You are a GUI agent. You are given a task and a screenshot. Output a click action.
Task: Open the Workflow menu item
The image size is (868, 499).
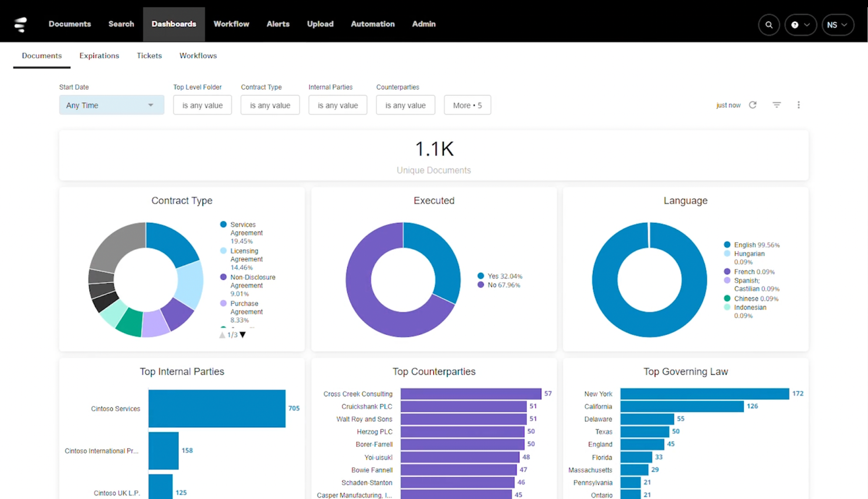(231, 24)
